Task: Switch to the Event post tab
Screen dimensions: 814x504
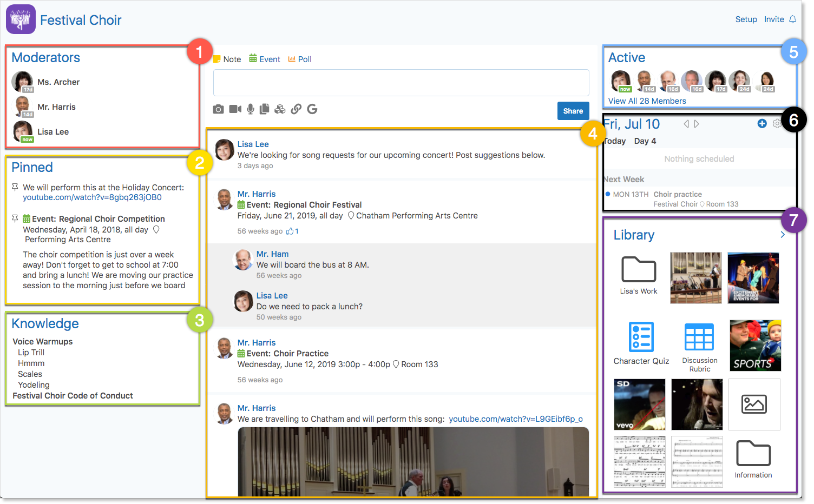Action: [x=265, y=59]
